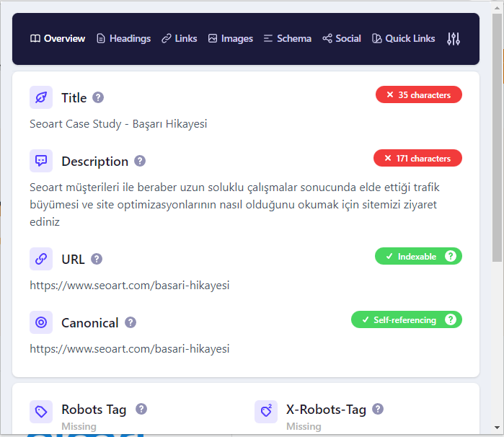Screen dimensions: 504x437
Task: Click the Title feather icon
Action: [41, 97]
